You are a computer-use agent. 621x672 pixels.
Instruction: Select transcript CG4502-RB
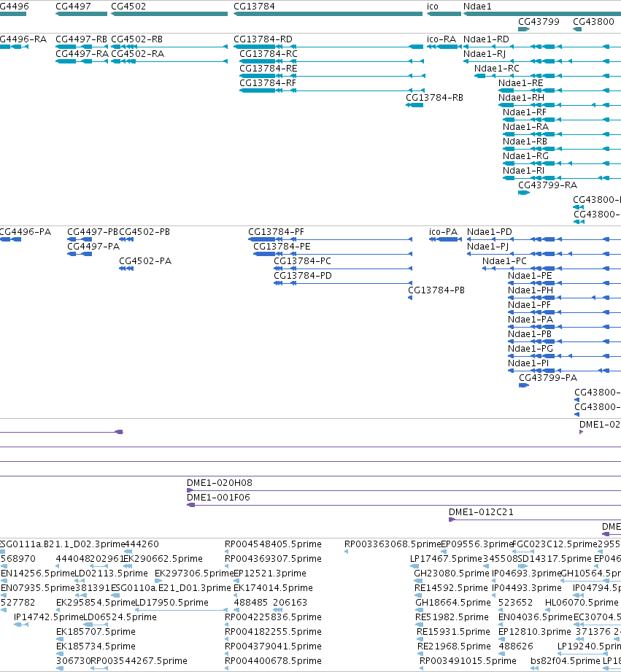(136, 39)
